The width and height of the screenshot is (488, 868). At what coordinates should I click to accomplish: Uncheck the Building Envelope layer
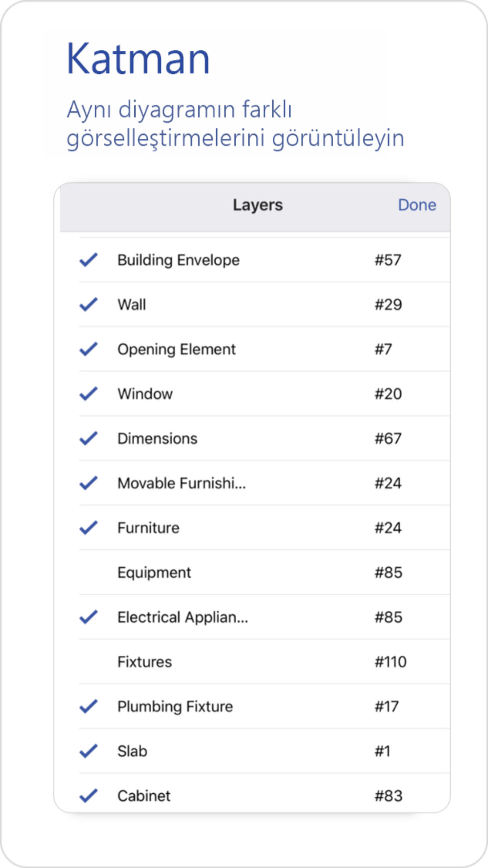pyautogui.click(x=90, y=260)
